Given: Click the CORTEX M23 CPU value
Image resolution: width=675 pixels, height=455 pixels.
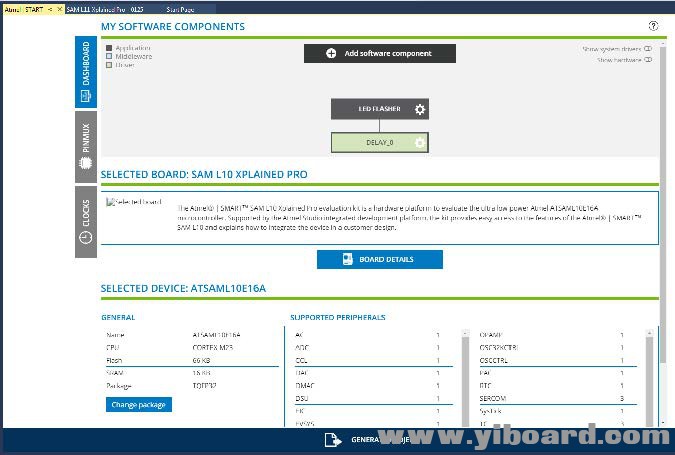Looking at the screenshot, I should [x=213, y=347].
